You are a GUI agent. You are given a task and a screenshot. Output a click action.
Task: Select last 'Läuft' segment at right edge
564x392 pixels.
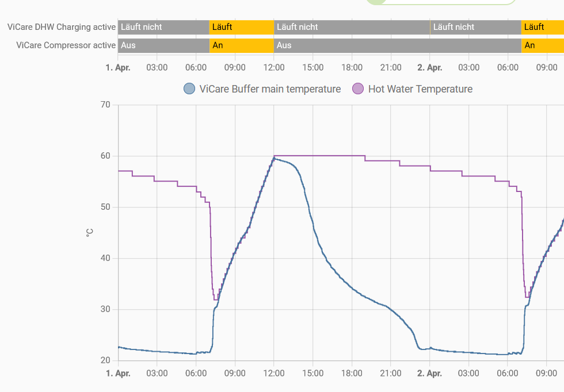coord(542,27)
